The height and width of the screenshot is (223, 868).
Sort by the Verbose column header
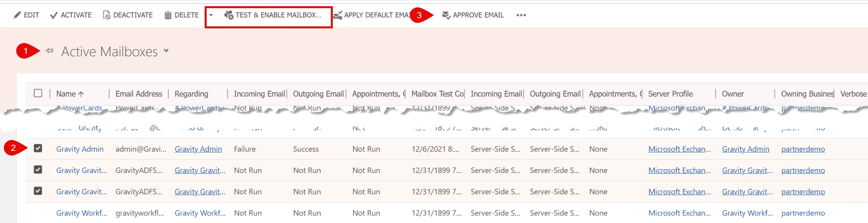coord(854,94)
